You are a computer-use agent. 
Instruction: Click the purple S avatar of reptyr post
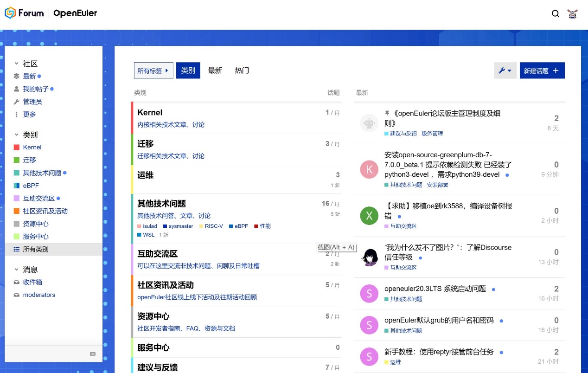pyautogui.click(x=369, y=357)
